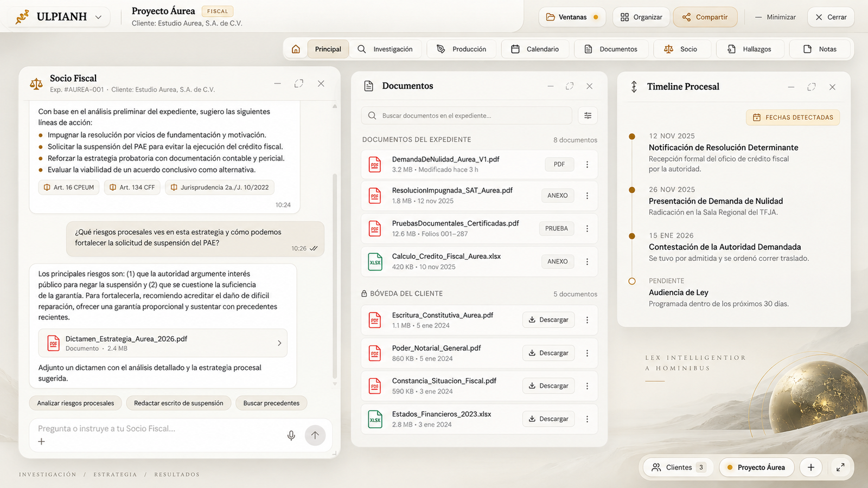Open the Art. 134 CFF citation chip
The image size is (868, 488).
coord(132,188)
